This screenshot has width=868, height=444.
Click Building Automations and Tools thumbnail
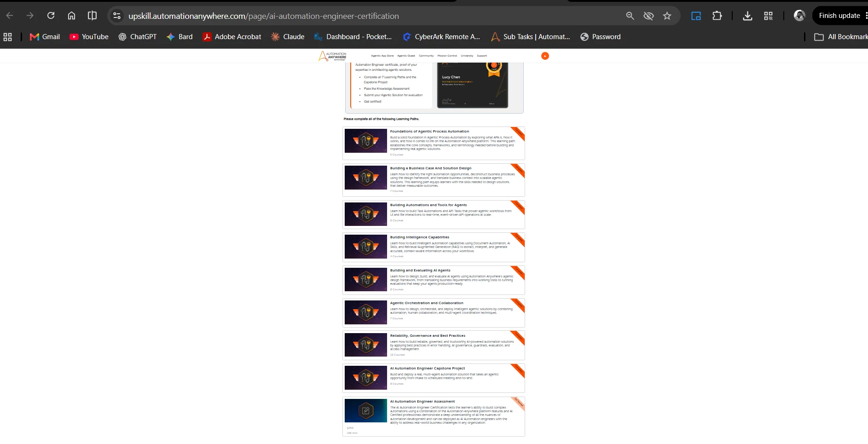[x=366, y=214]
